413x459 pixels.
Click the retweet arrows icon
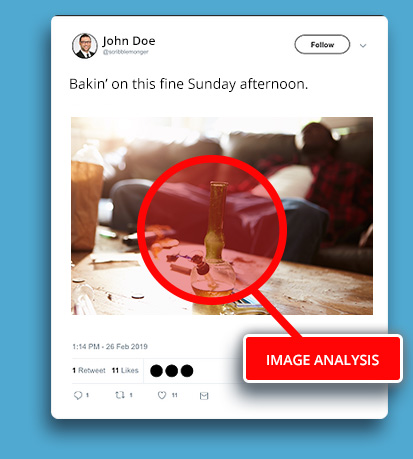120,395
